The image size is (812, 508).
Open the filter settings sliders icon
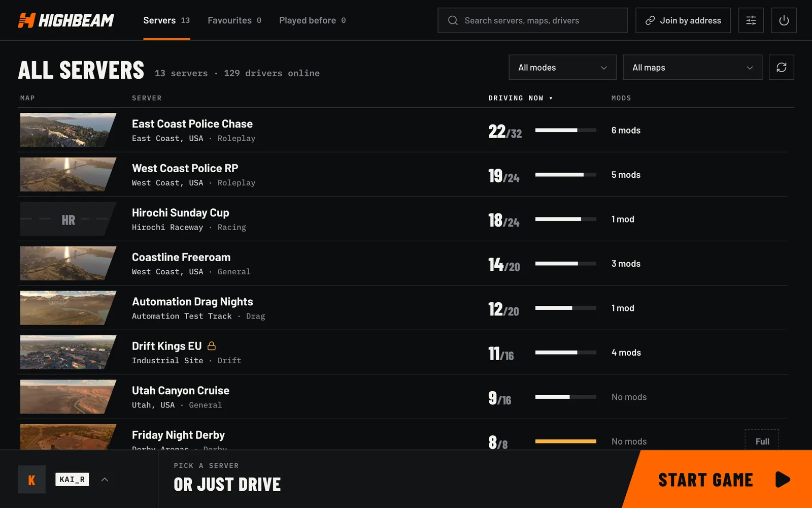751,20
